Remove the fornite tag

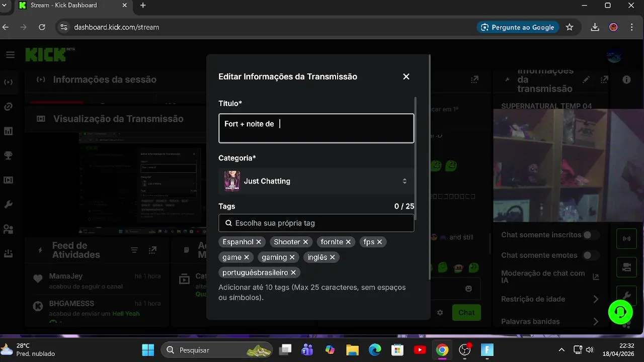(348, 242)
